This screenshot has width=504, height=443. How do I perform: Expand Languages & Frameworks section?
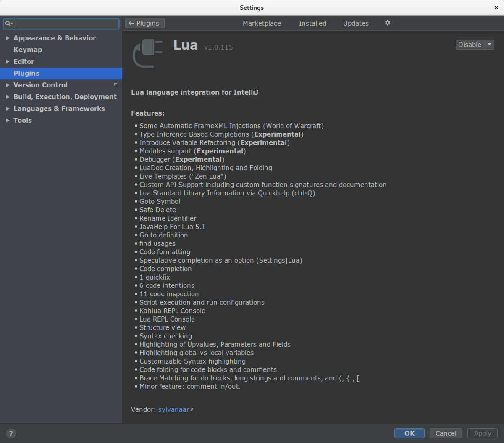click(x=8, y=108)
